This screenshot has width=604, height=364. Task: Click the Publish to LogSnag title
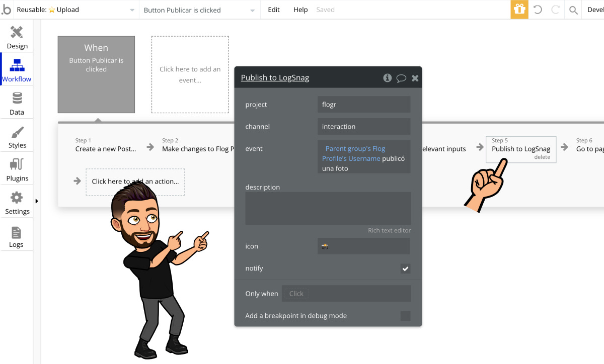point(275,77)
